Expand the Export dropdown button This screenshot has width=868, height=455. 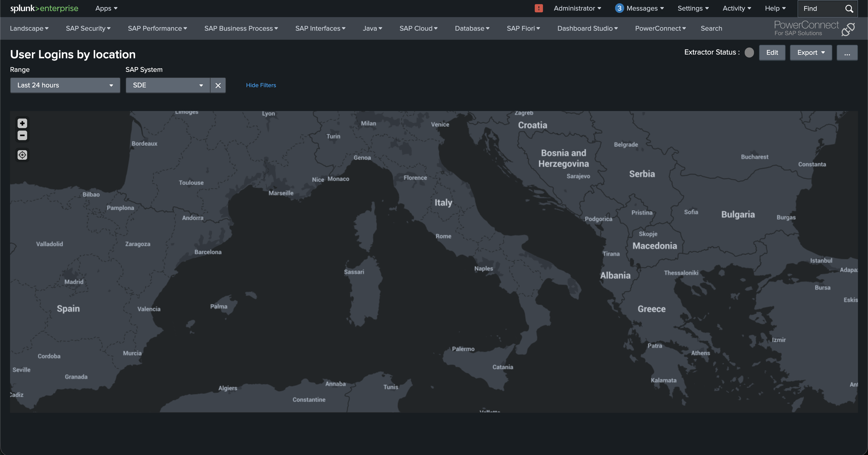pos(811,53)
